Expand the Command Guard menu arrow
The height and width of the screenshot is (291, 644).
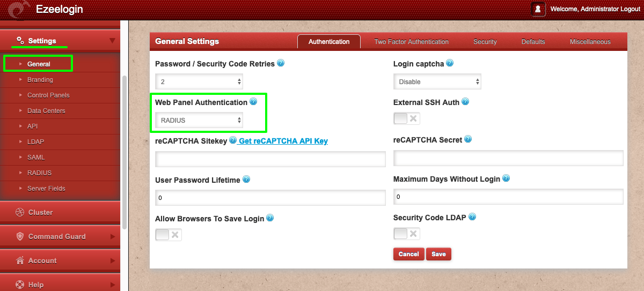pos(112,236)
